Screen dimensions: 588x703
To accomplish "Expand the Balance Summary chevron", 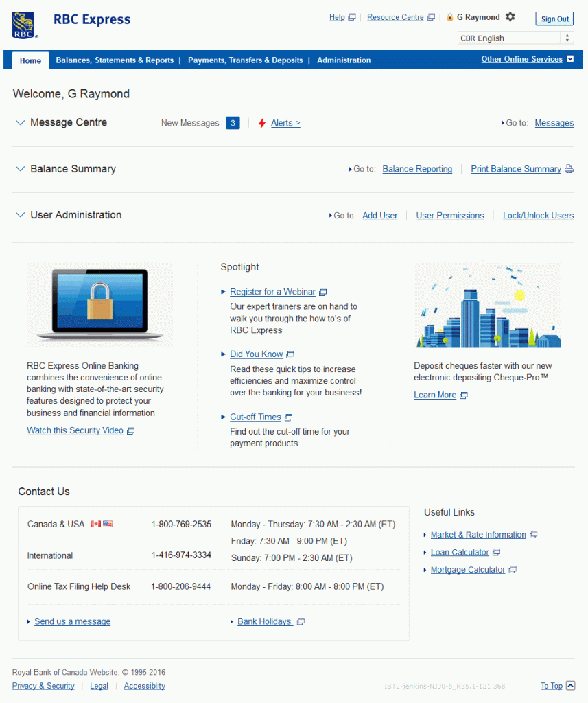I will pyautogui.click(x=20, y=169).
